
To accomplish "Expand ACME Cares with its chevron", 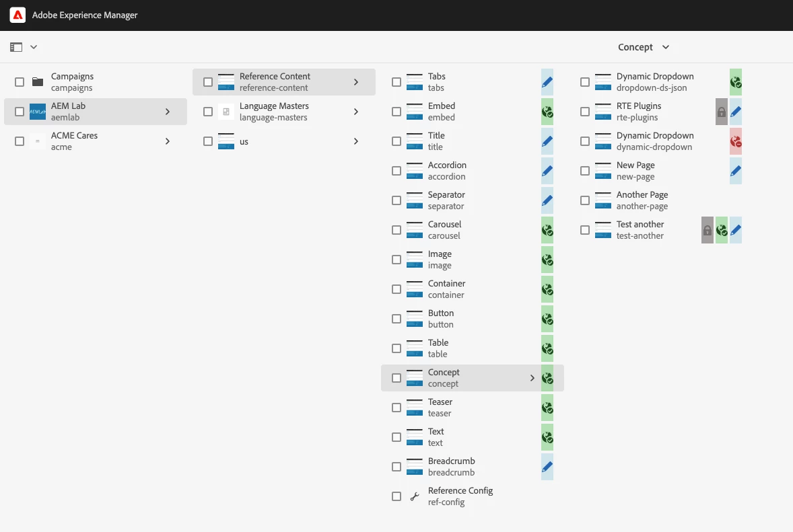I will click(168, 141).
